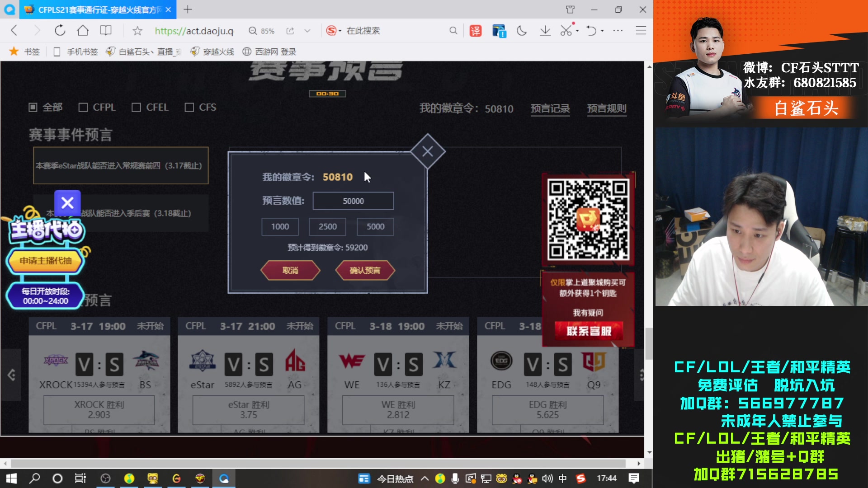
Task: Click the share icon in the address bar
Action: pos(290,31)
